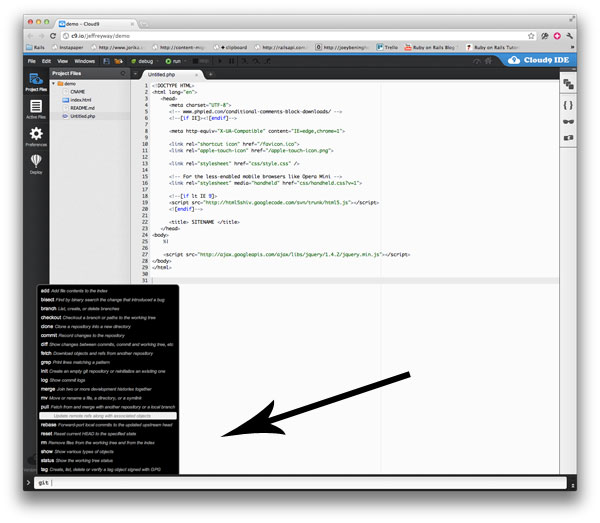
Task: Click the home icon near Cloud9 logo
Action: 488,61
